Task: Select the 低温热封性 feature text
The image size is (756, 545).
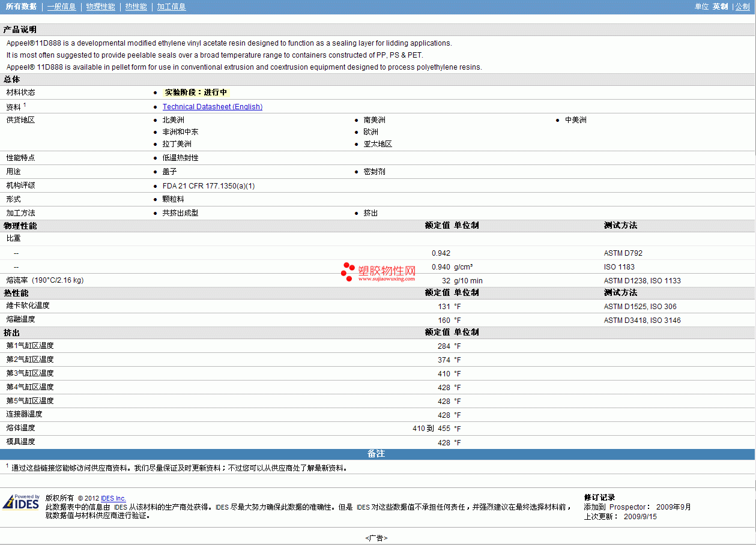Action: click(x=181, y=158)
